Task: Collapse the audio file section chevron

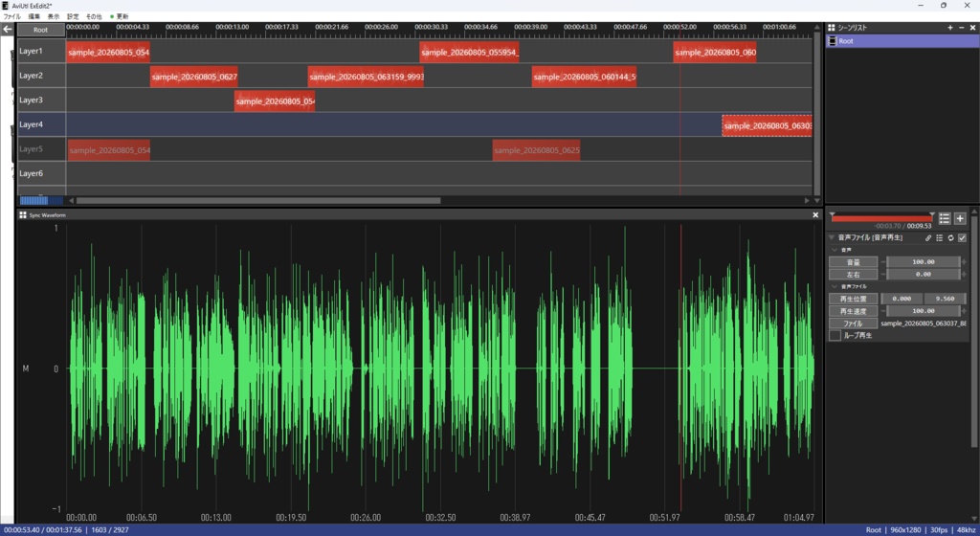Action: point(835,286)
